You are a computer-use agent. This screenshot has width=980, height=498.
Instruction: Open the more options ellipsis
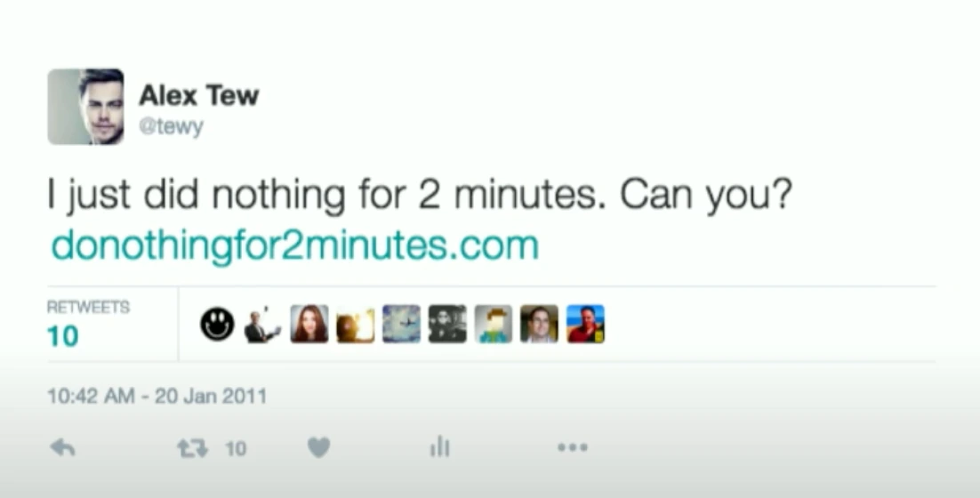coord(573,446)
